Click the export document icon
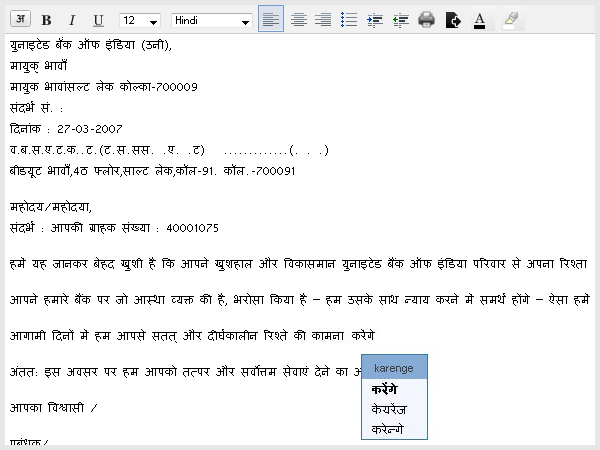 point(453,20)
